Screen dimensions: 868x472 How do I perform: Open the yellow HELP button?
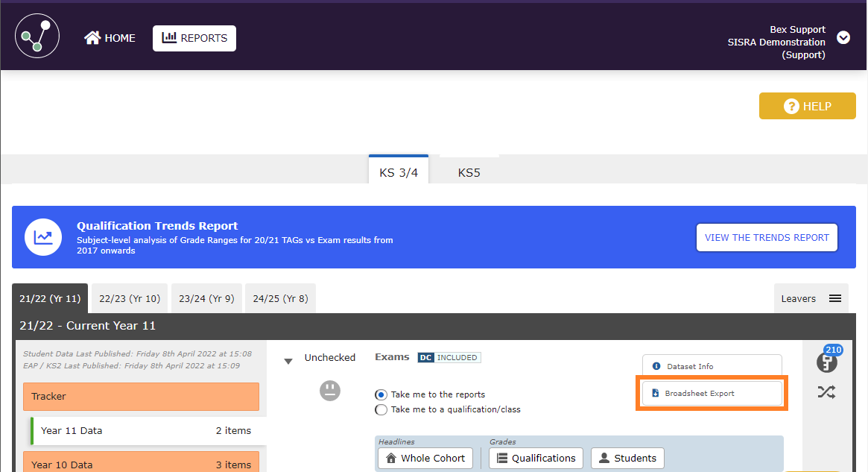(807, 106)
